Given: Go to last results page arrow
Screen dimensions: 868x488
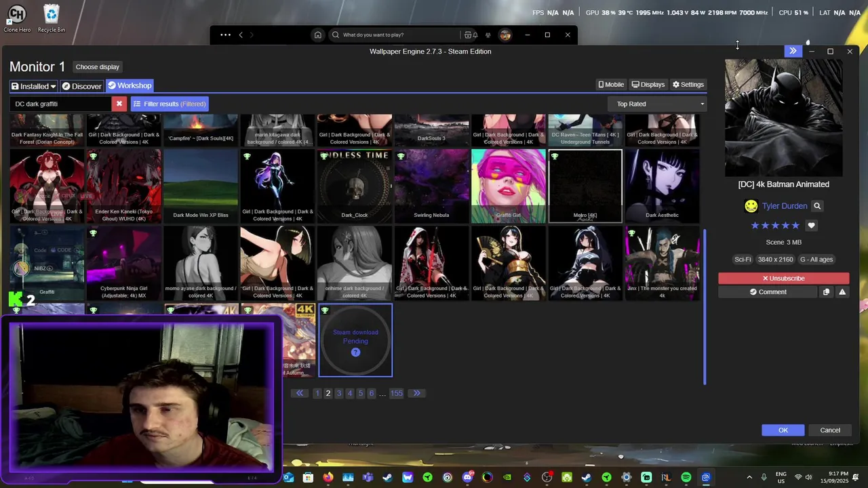Looking at the screenshot, I should tap(417, 393).
